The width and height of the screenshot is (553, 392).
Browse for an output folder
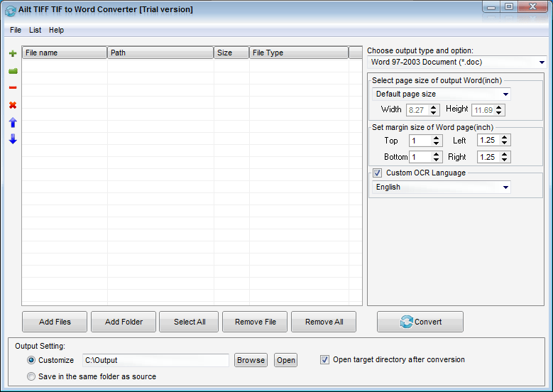point(251,360)
